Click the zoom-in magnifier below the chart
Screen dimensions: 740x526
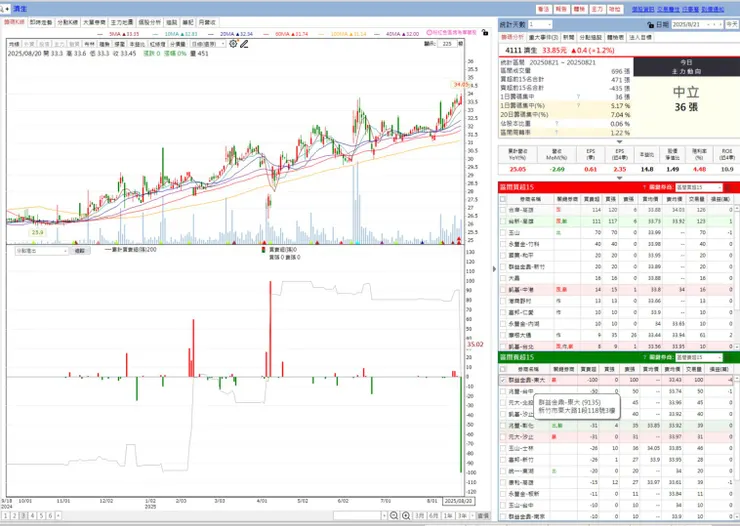pyautogui.click(x=406, y=516)
